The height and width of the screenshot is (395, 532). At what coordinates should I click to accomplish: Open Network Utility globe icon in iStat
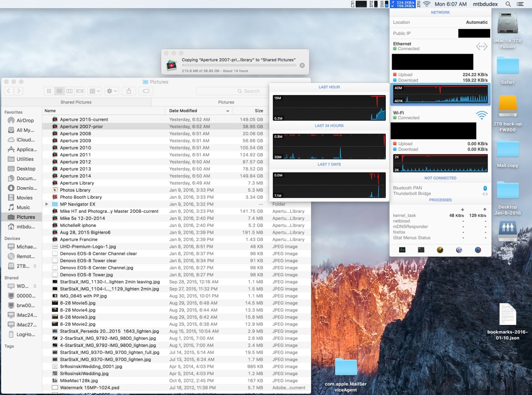[459, 250]
